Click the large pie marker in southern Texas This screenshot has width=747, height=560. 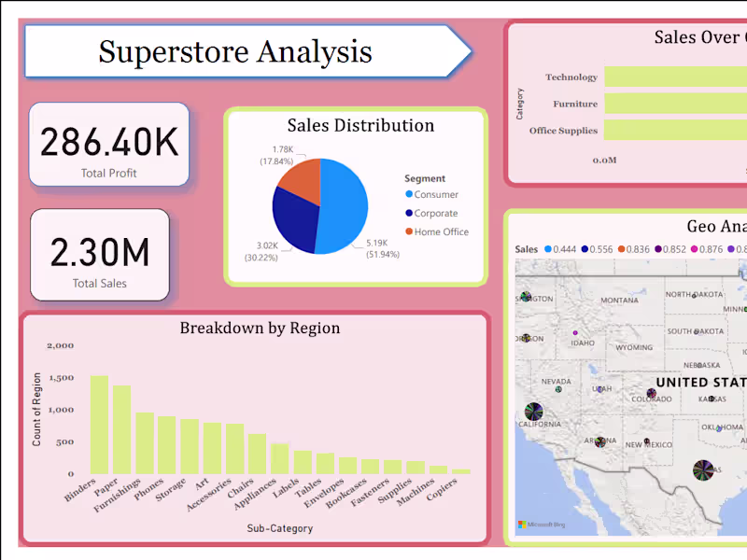703,471
